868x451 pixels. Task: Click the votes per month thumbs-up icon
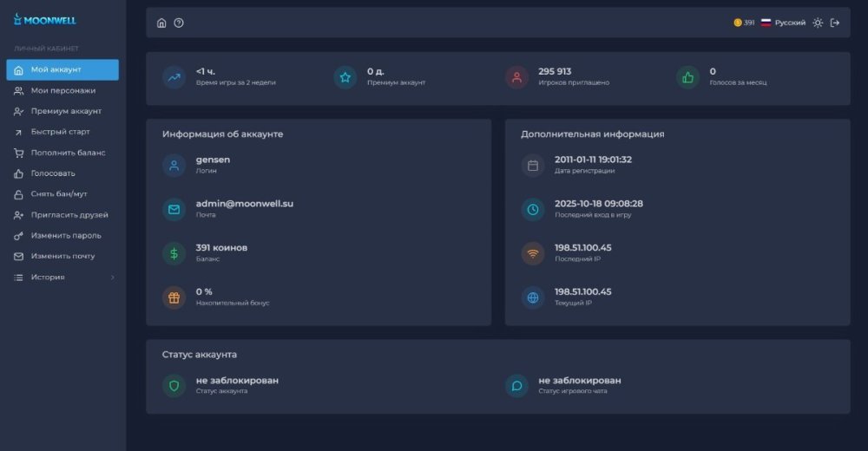click(x=687, y=77)
